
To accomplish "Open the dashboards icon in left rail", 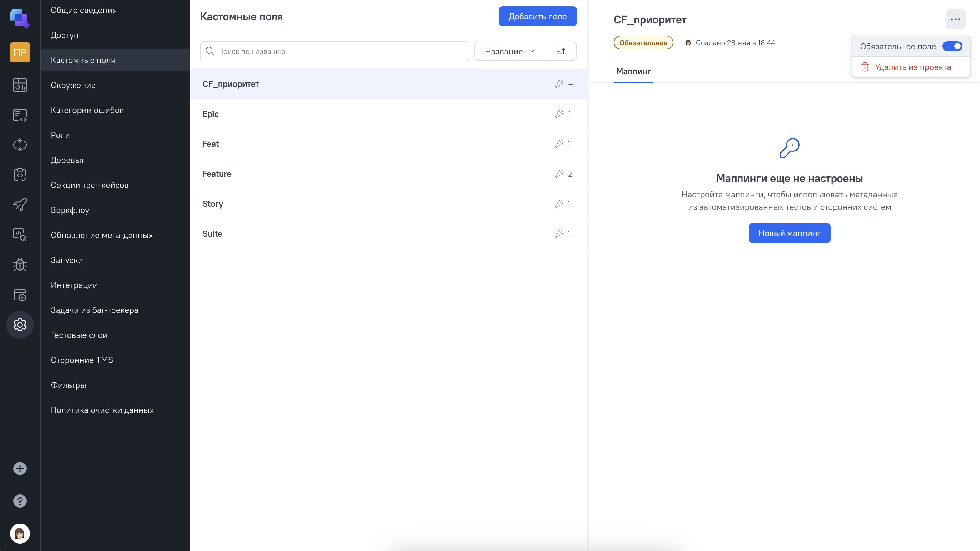I will (x=20, y=85).
